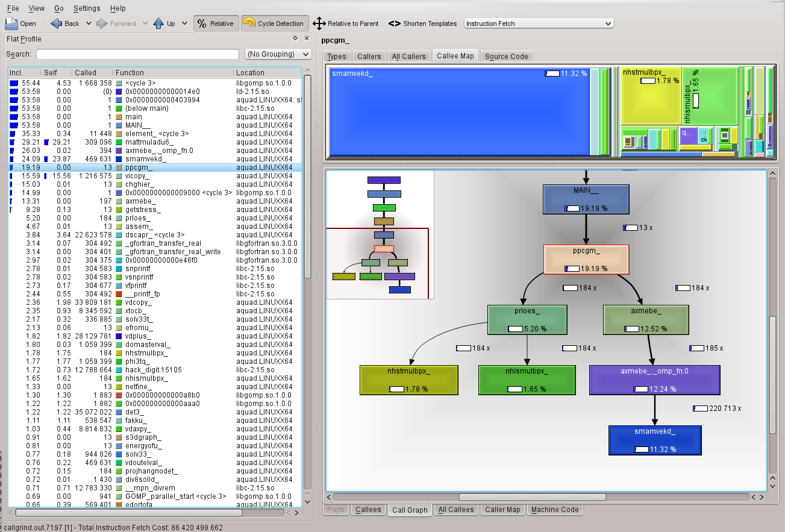Click the Open file icon
Screen dimensions: 785x532
pos(11,23)
